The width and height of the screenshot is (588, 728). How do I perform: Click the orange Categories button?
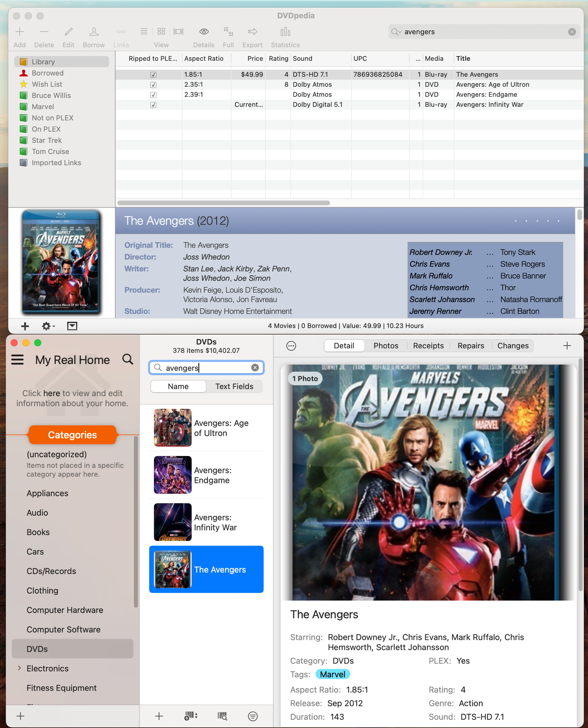tap(72, 435)
